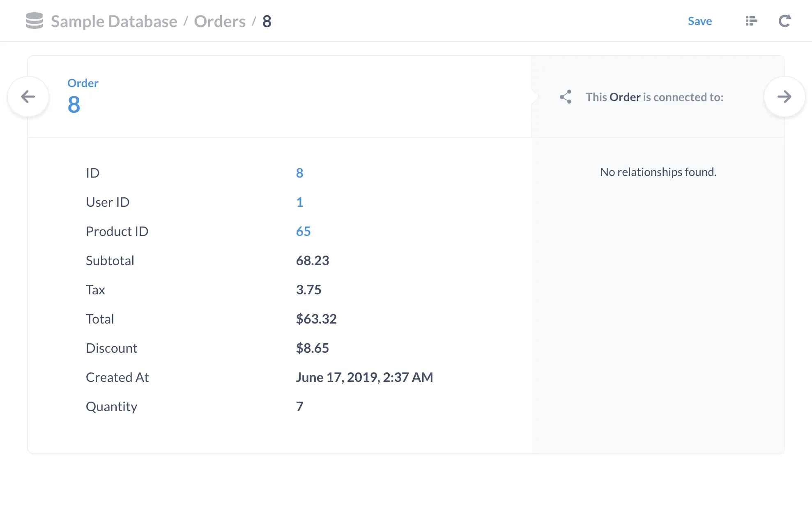
Task: Open the User ID link showing 1
Action: click(300, 202)
